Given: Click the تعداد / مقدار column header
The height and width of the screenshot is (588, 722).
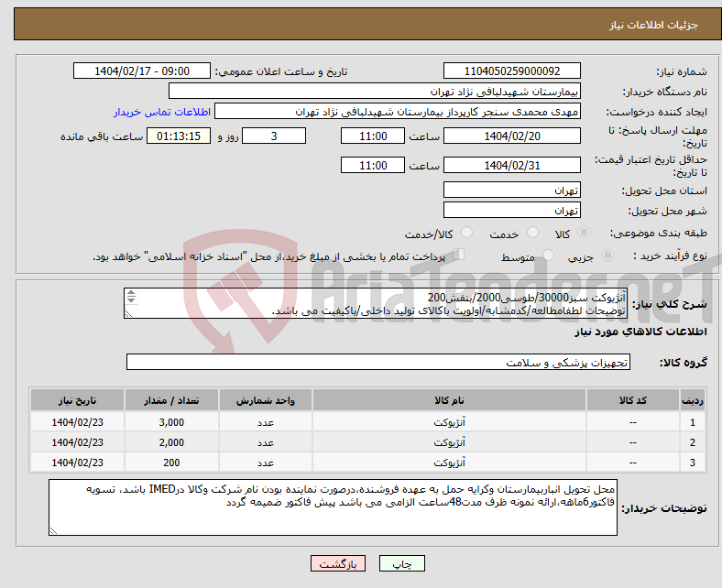Looking at the screenshot, I should 171,400.
